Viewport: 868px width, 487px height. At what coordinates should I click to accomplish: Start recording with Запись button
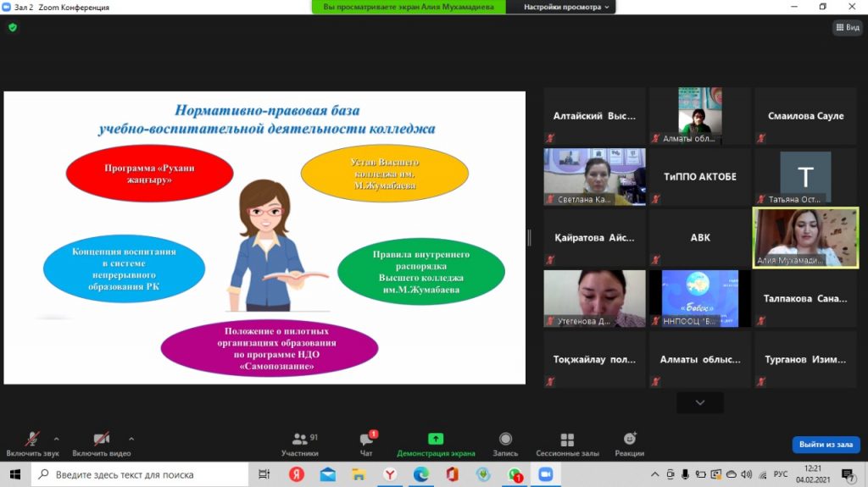point(505,440)
